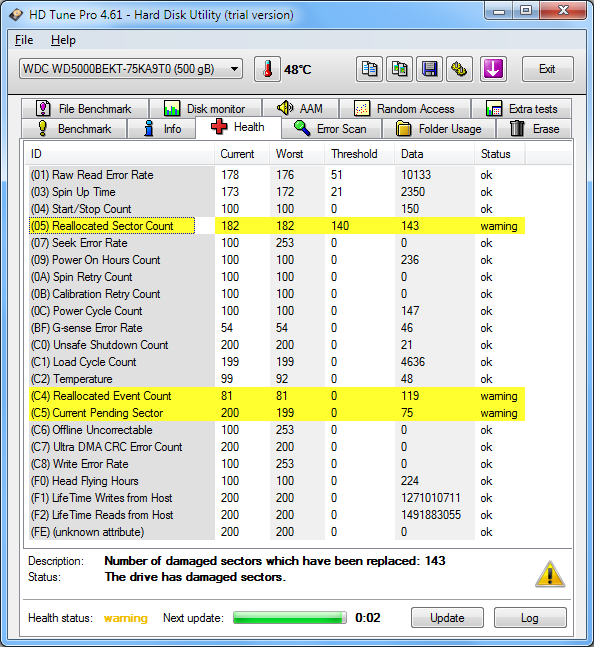Open the Help menu

(x=63, y=40)
